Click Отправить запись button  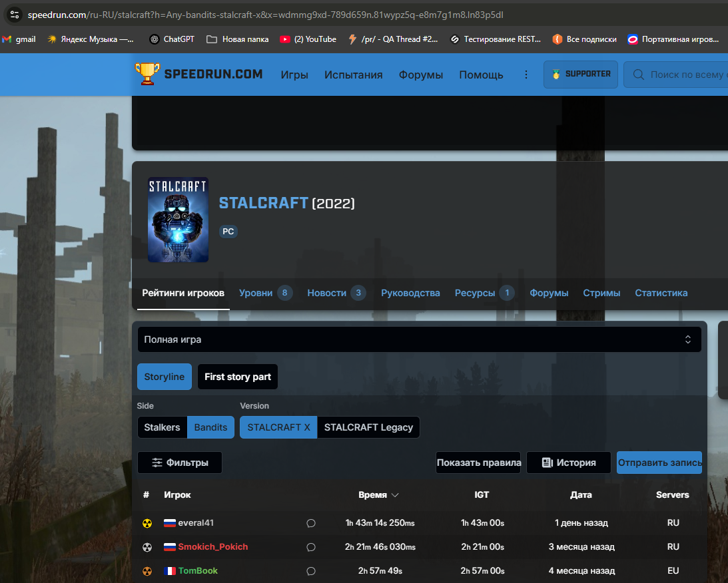pyautogui.click(x=659, y=463)
